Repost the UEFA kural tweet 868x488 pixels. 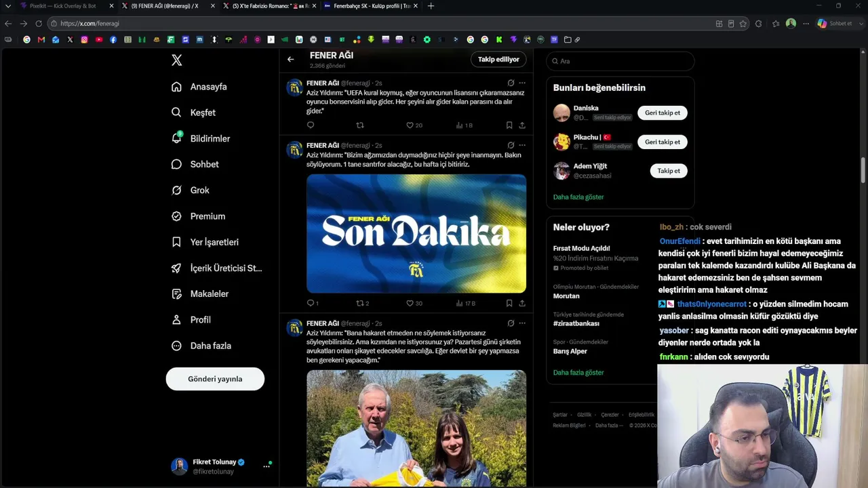click(360, 125)
